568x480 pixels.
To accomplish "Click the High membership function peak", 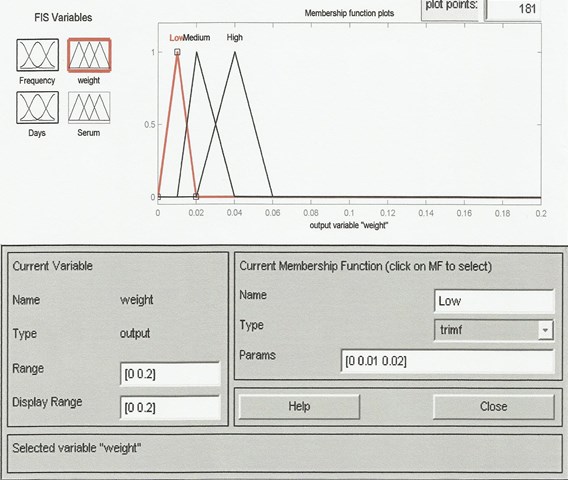I will [235, 52].
